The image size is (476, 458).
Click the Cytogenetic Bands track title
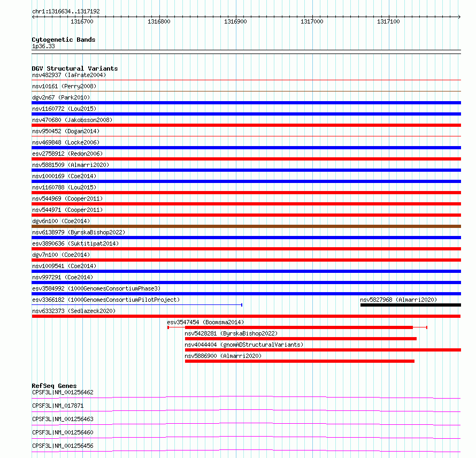pyautogui.click(x=64, y=40)
